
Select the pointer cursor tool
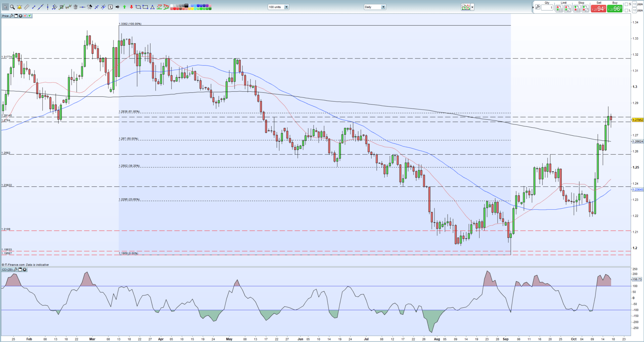tap(5, 7)
